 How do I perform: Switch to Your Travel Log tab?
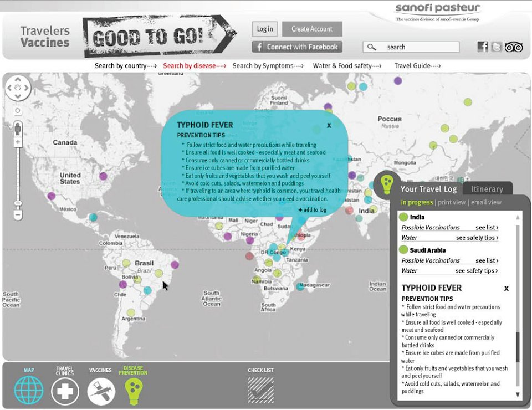[428, 189]
